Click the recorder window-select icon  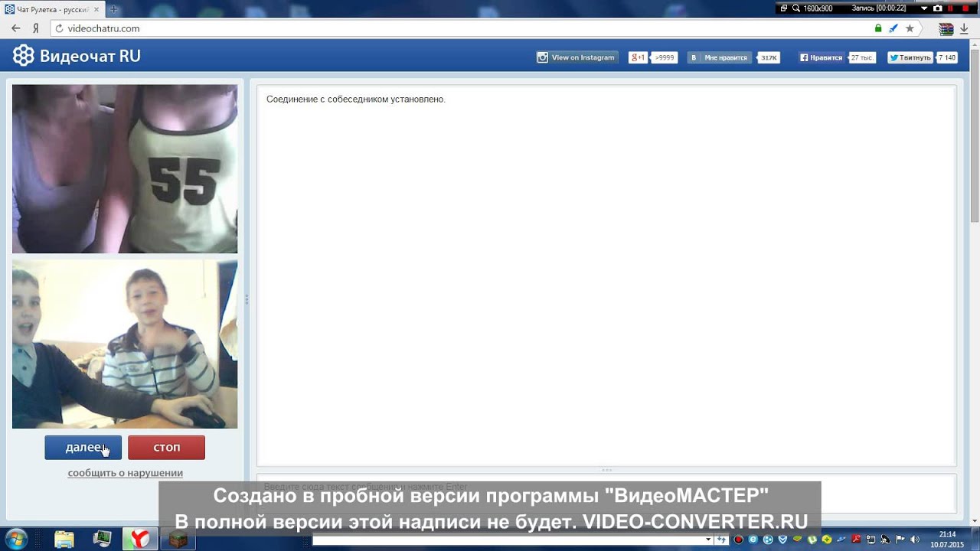(x=784, y=8)
